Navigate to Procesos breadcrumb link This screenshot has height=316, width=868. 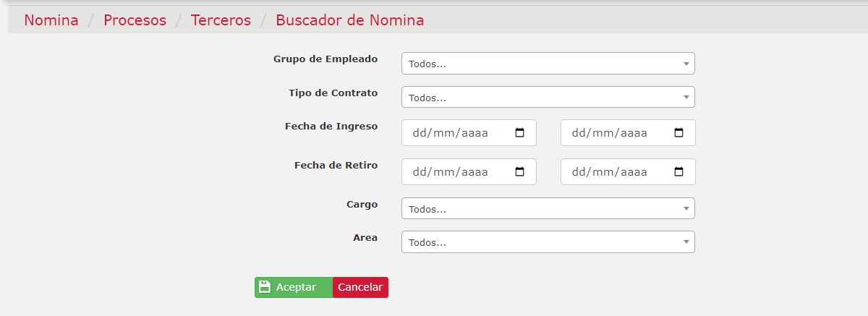[135, 20]
